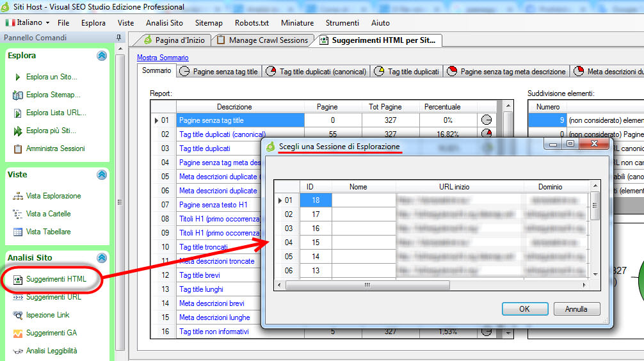The image size is (644, 361).
Task: Click the Amministra Sessioni clipboard icon
Action: (x=18, y=148)
